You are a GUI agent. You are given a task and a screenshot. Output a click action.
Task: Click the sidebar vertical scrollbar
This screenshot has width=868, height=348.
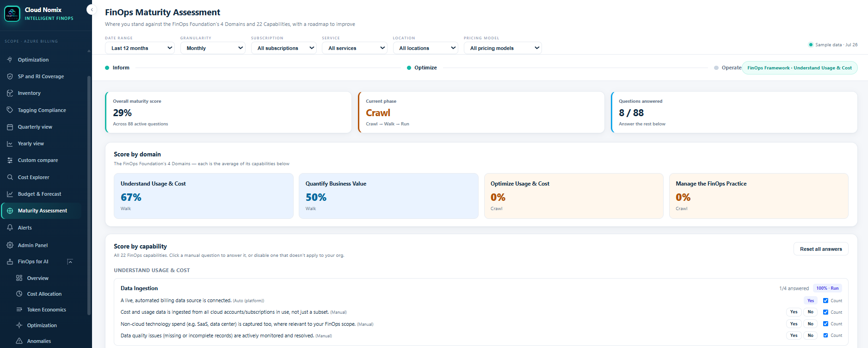coord(89,194)
